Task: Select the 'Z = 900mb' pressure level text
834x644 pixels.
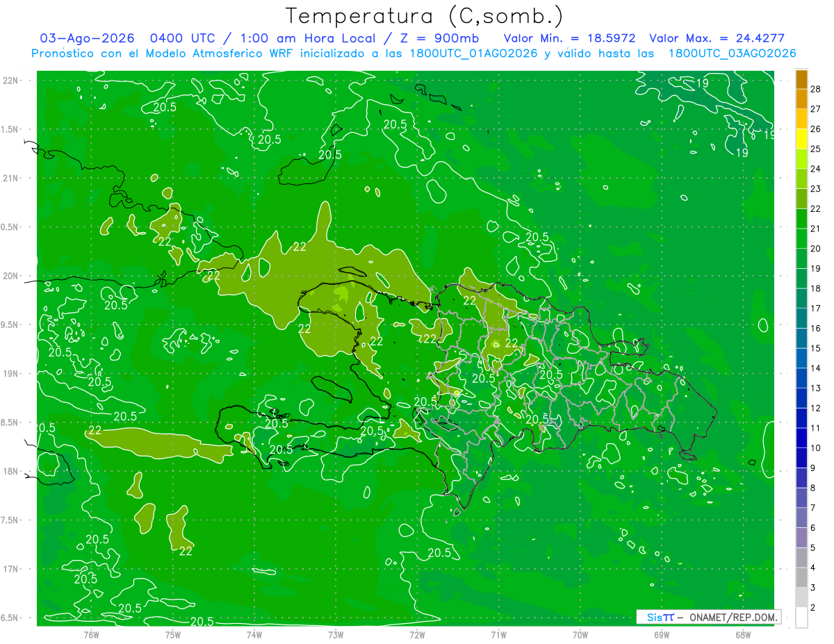Action: pos(436,38)
